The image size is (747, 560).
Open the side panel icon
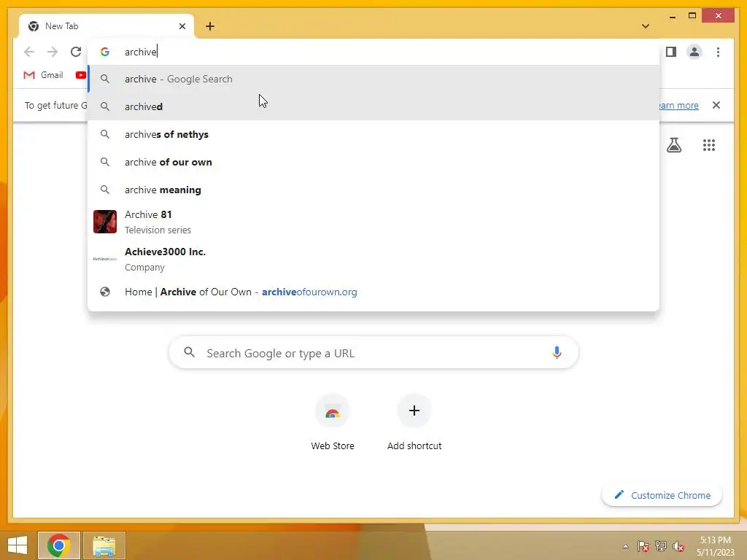(671, 52)
